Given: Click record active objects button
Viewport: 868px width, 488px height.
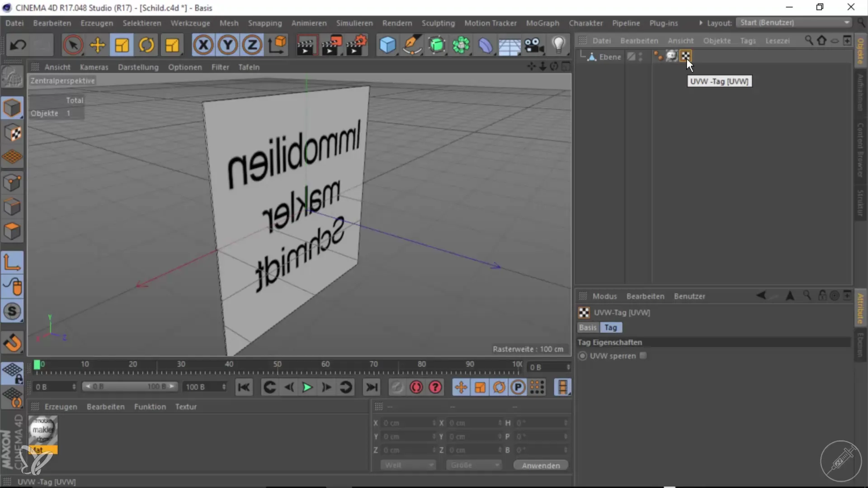Looking at the screenshot, I should [x=396, y=387].
